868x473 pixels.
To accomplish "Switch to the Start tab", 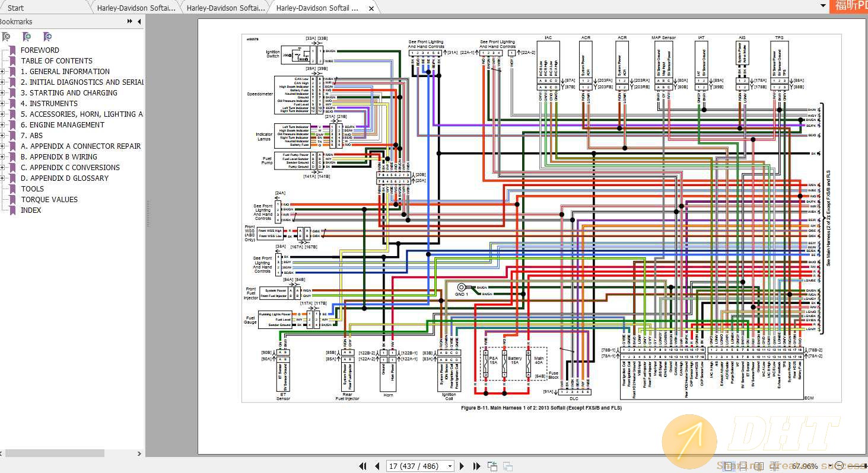I will click(16, 8).
